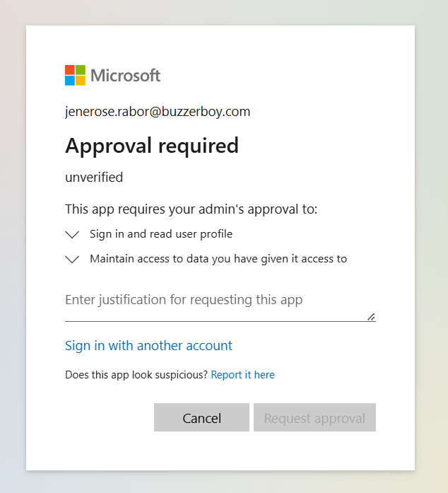This screenshot has height=493, width=448.
Task: Click the blue square in Microsoft logo
Action: tap(70, 81)
